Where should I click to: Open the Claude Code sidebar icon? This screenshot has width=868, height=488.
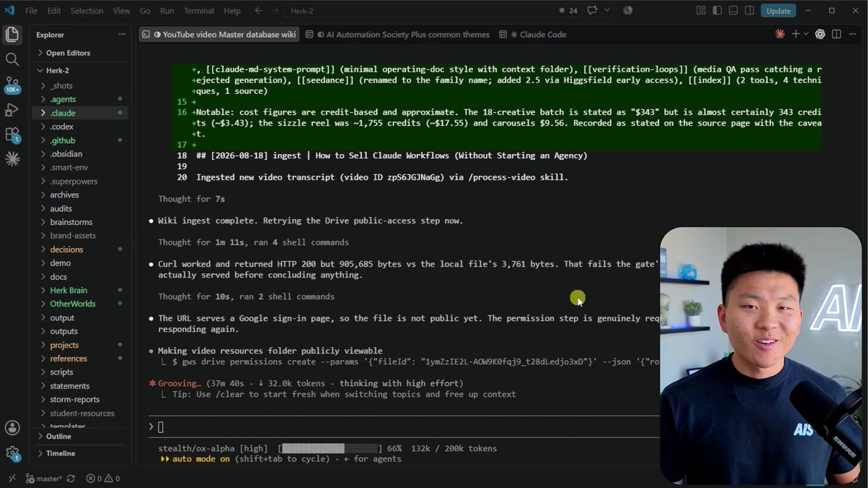point(12,160)
